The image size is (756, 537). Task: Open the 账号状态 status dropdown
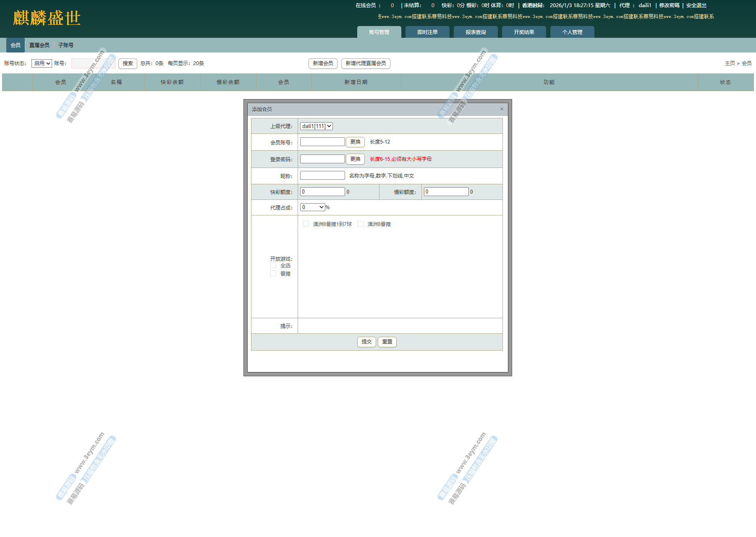(42, 63)
